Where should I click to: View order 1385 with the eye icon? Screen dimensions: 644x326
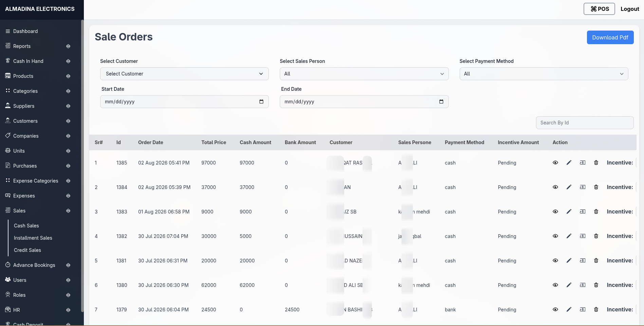(555, 162)
